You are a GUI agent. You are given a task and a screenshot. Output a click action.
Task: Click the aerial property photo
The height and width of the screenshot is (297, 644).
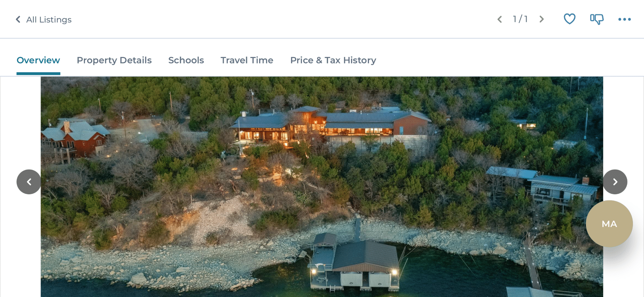tap(322, 187)
